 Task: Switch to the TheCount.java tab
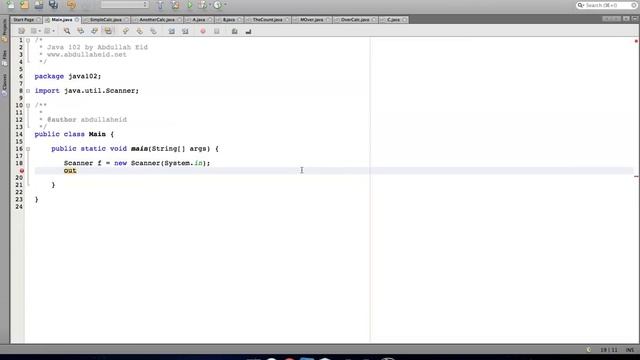point(267,20)
